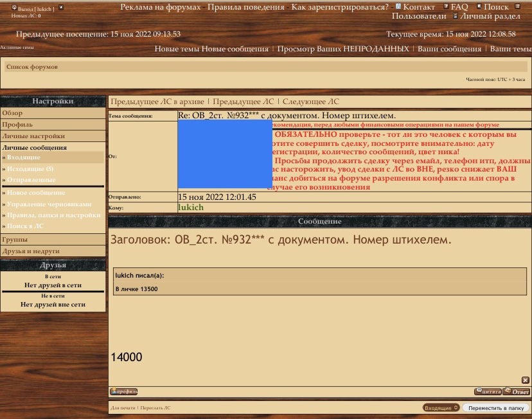The image size is (532, 419).
Task: Open the FAQ page from the header
Action: (459, 7)
